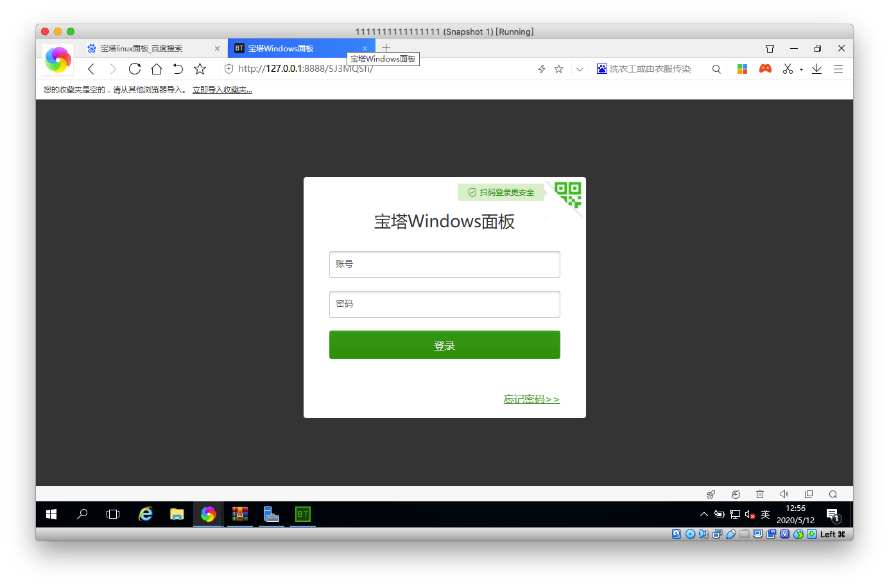
Task: Click the VirtualBox network status icon
Action: tap(717, 534)
